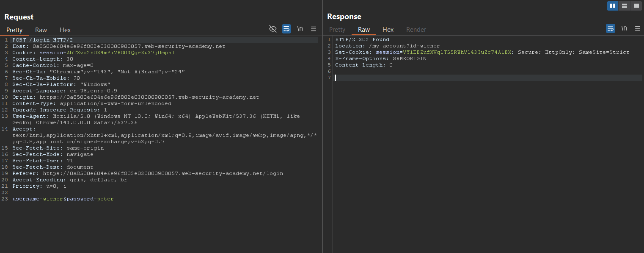The image size is (644, 253).
Task: Switch to the Response Pretty tab
Action: pos(337,30)
